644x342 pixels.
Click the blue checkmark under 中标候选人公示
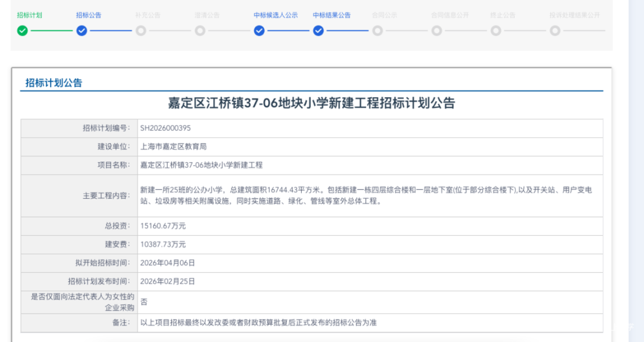(x=259, y=30)
